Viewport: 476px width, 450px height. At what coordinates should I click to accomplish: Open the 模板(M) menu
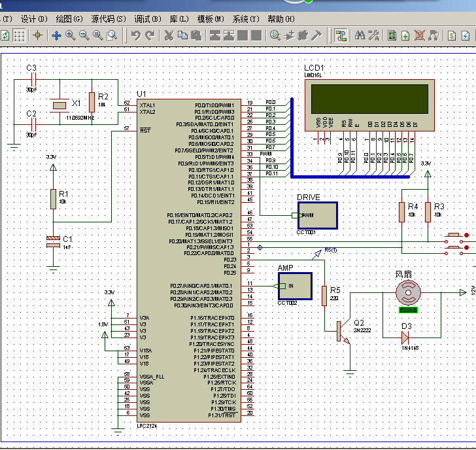pyautogui.click(x=211, y=19)
